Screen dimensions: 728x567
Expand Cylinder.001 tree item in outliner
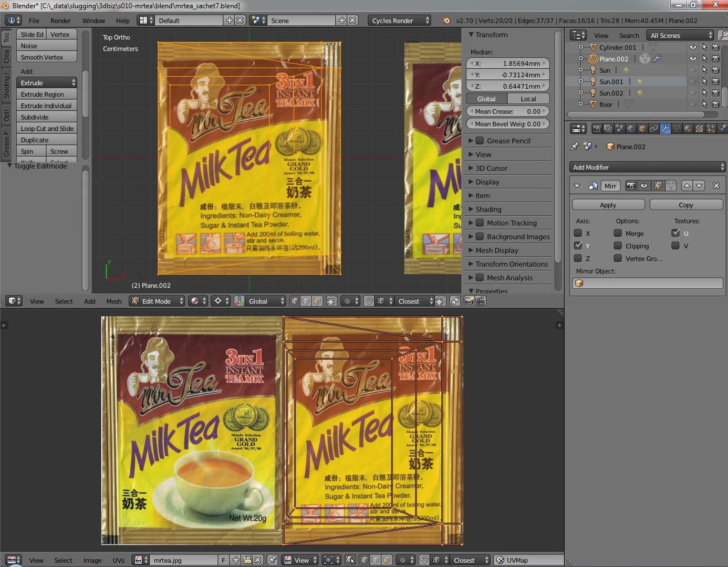581,47
